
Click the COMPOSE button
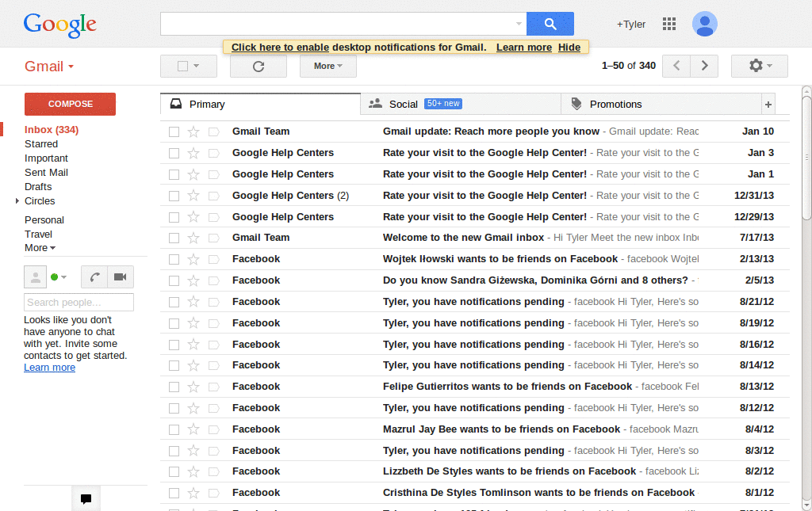pos(70,104)
